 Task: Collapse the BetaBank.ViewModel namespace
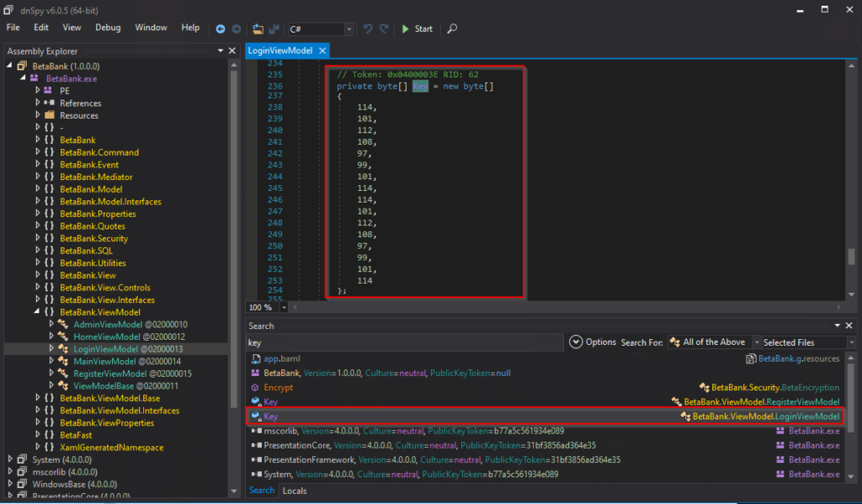(37, 311)
